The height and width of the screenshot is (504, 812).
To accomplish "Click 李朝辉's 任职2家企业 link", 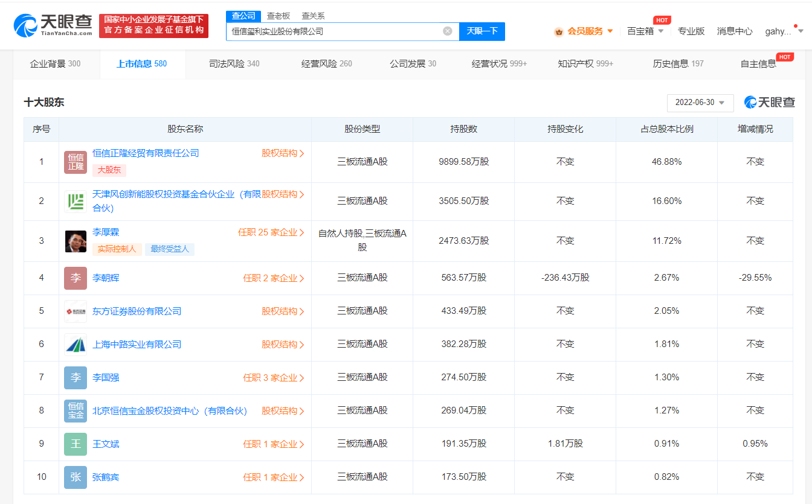I will (273, 278).
